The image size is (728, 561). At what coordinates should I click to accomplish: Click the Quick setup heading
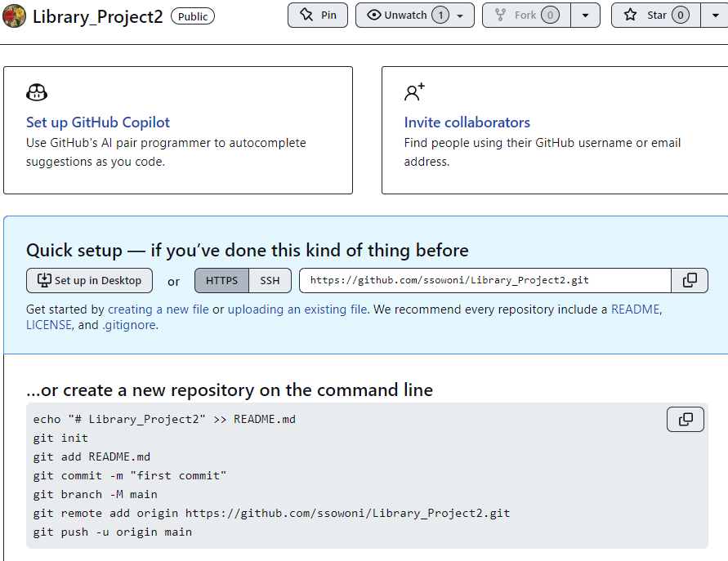tap(247, 250)
